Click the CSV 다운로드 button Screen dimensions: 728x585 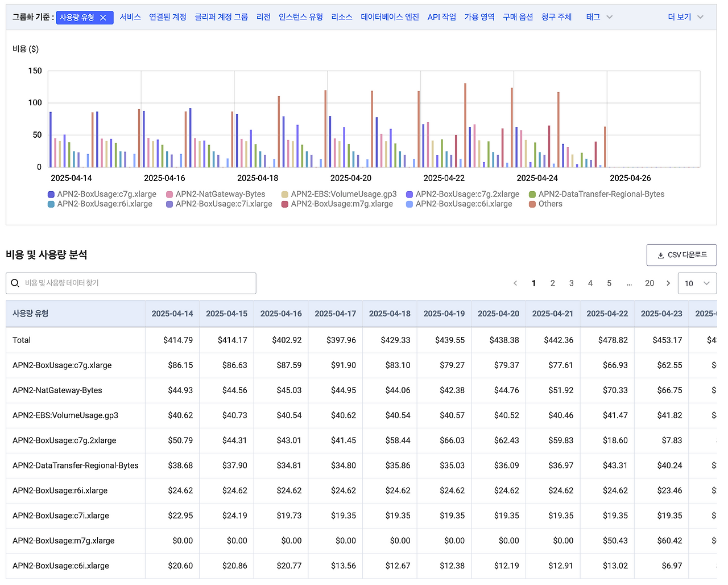pos(681,255)
